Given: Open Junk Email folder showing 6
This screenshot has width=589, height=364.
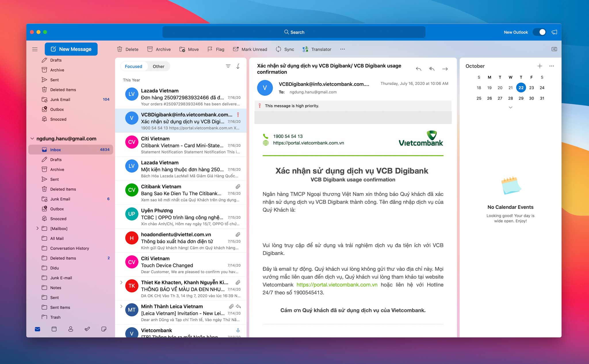Looking at the screenshot, I should point(71,199).
